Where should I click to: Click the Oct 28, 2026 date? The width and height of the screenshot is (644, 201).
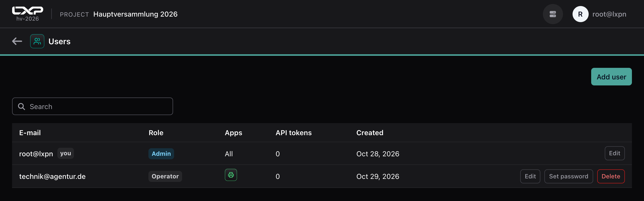pyautogui.click(x=378, y=154)
